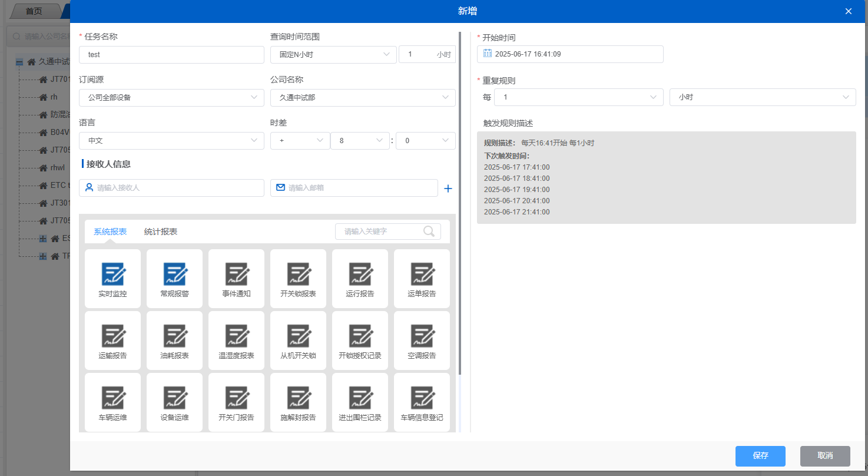
Task: Click the search magnifier in keyword box
Action: point(429,232)
